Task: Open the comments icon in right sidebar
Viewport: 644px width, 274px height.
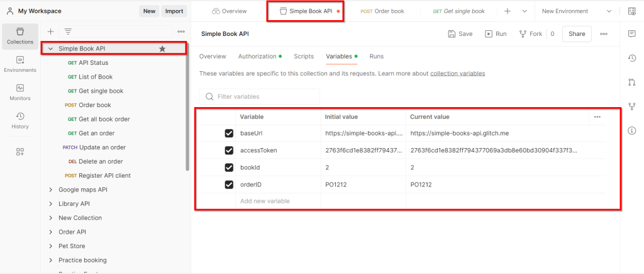Action: 631,34
